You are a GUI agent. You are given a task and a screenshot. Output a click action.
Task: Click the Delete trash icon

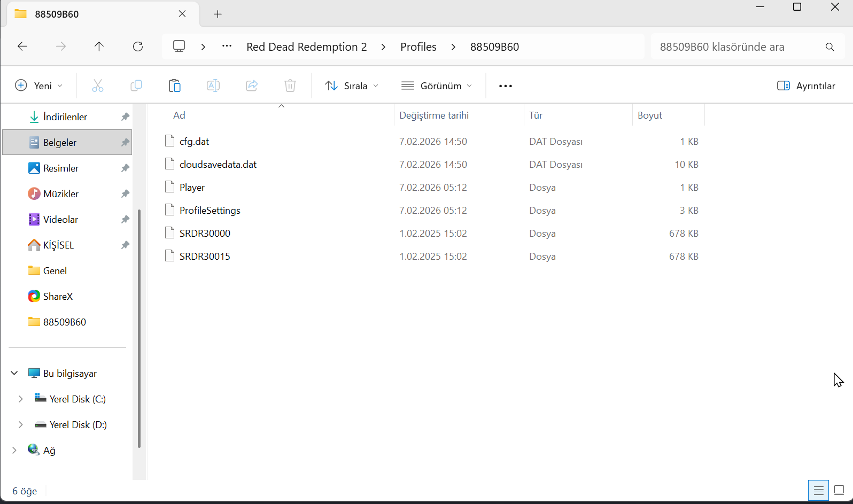point(290,86)
